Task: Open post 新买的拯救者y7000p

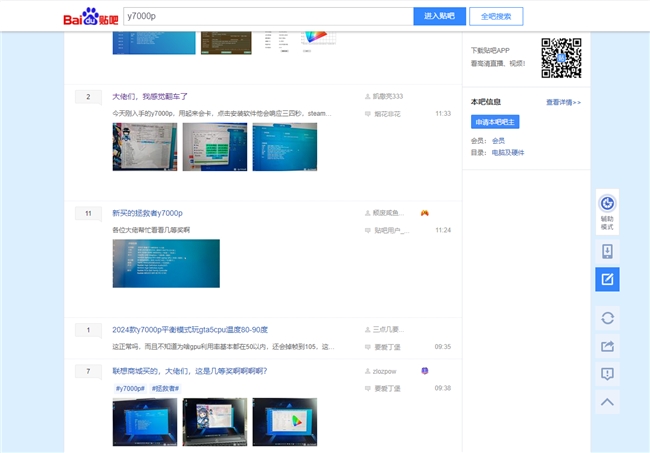Action: click(x=148, y=213)
